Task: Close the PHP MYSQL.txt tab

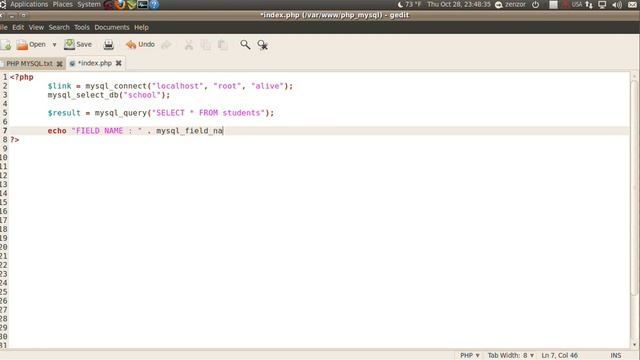Action: pos(60,64)
